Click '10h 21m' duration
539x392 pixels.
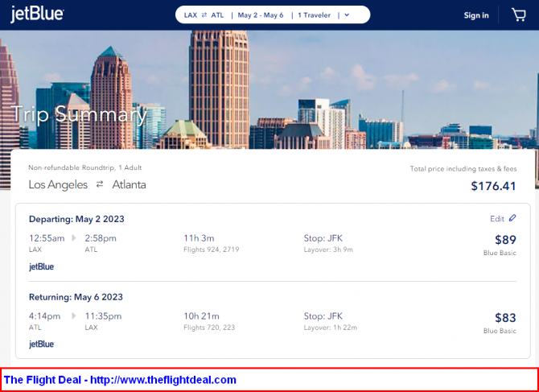click(x=201, y=316)
